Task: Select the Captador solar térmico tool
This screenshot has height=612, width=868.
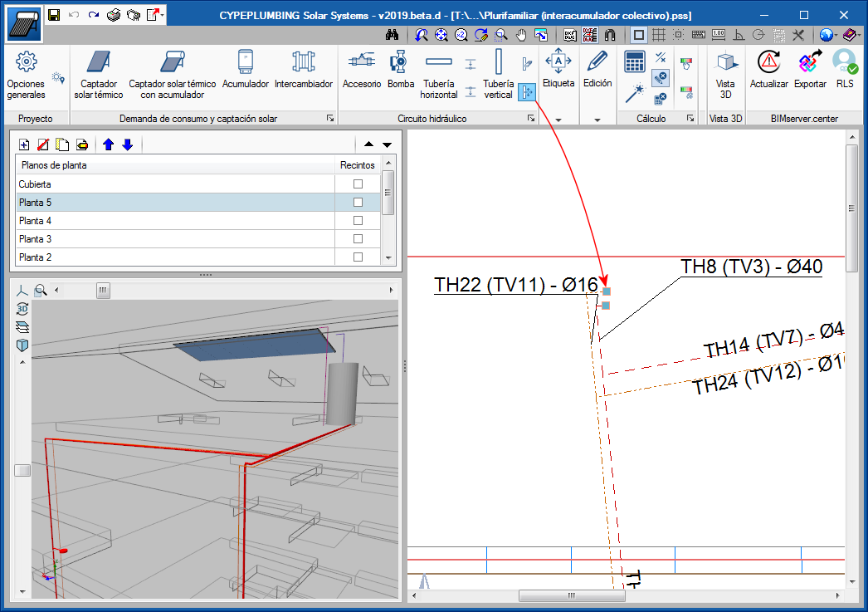Action: (x=99, y=76)
